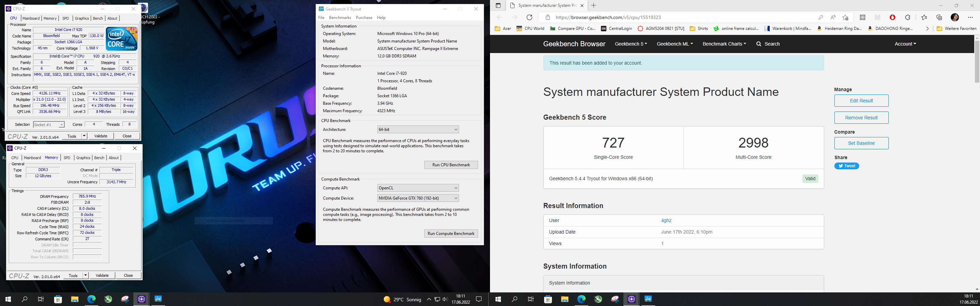Click the volume speaker tray icon
The width and height of the screenshot is (980, 306).
(445, 300)
